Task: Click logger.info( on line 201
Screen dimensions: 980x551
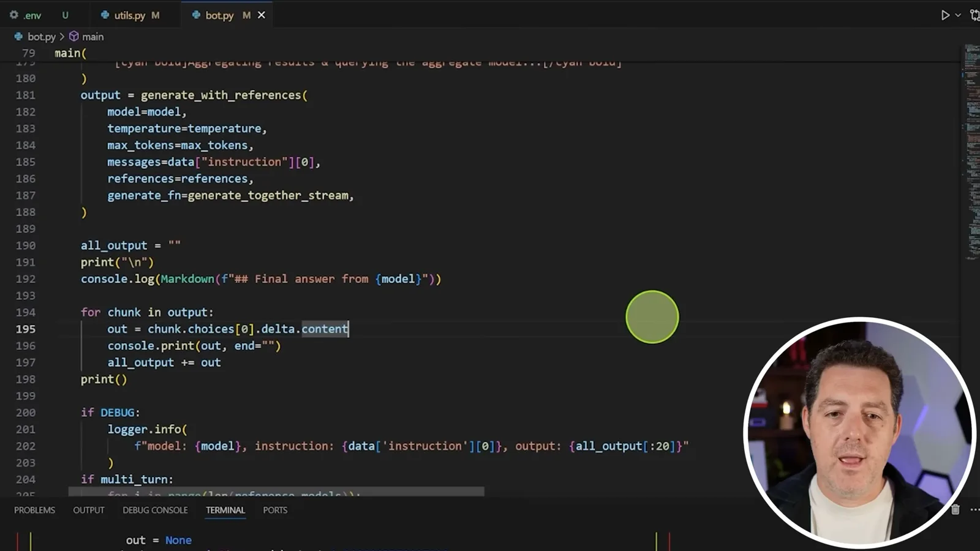Action: coord(148,429)
